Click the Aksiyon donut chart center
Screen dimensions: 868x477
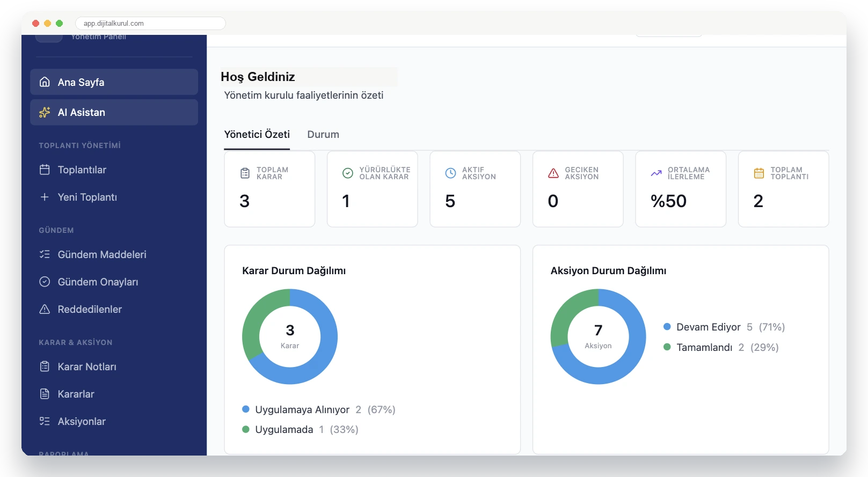[599, 336]
